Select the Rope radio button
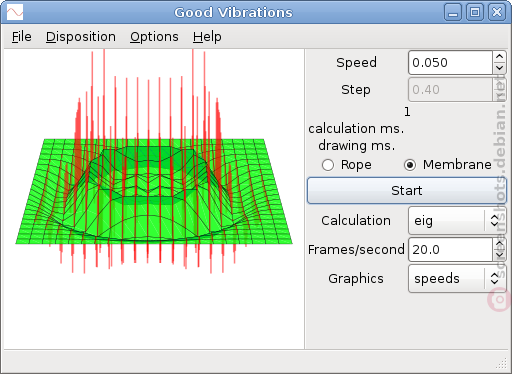 328,165
